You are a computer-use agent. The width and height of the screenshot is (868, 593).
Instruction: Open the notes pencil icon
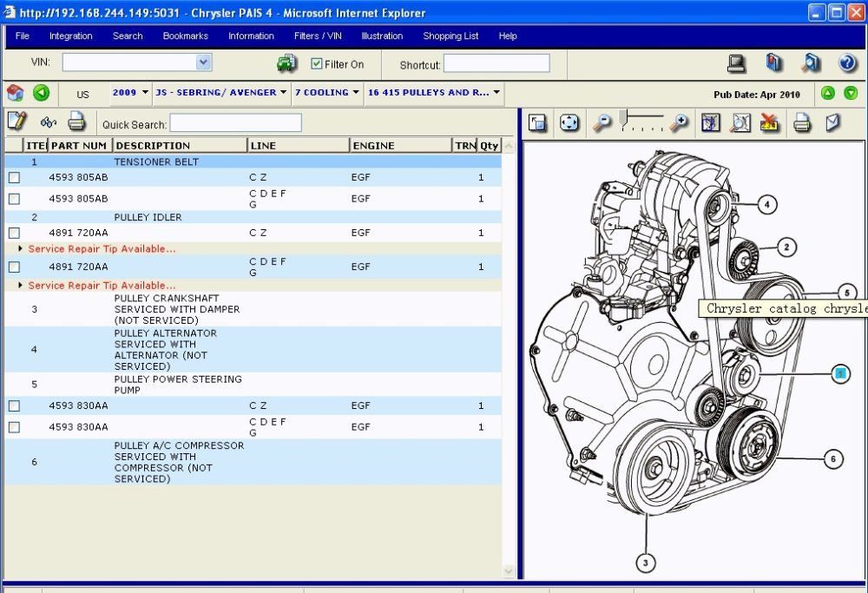coord(17,121)
